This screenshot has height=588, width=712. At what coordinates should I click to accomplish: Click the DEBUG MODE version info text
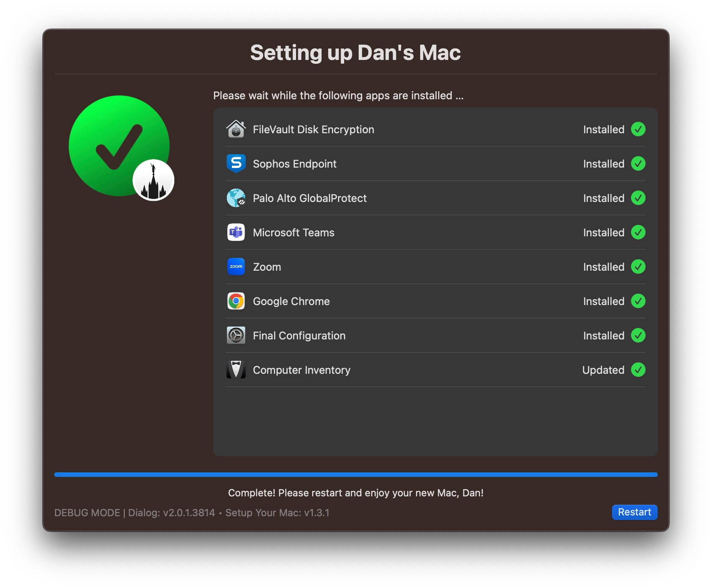192,513
